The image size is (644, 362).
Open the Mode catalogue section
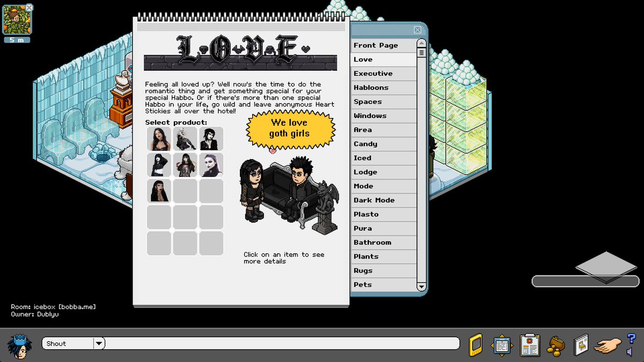tap(384, 186)
